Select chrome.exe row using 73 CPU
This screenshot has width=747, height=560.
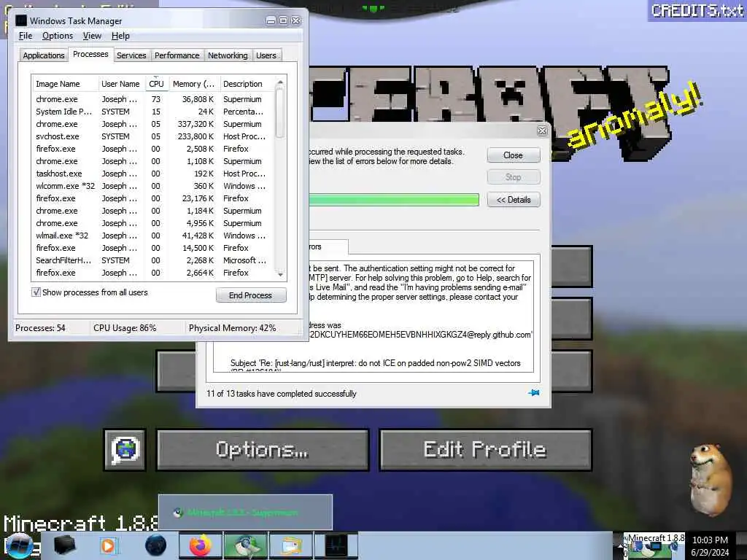153,99
